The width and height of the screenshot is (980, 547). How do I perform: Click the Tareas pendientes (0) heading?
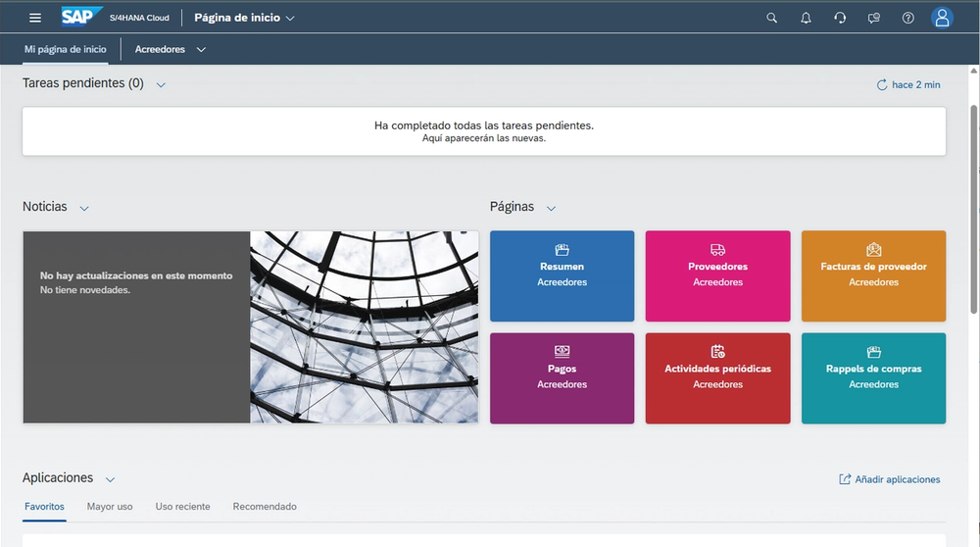[x=83, y=83]
